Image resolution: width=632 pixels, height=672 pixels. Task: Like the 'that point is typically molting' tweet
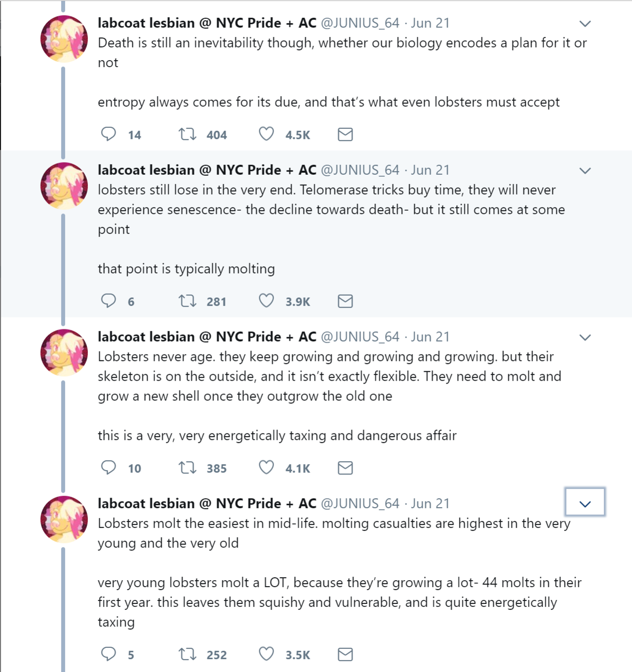coord(267,301)
